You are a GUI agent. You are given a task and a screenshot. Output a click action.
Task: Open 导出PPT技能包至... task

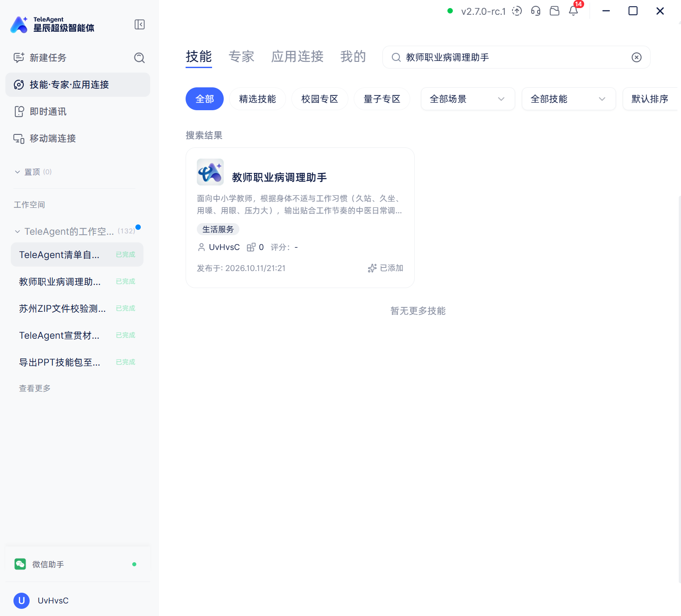point(77,362)
